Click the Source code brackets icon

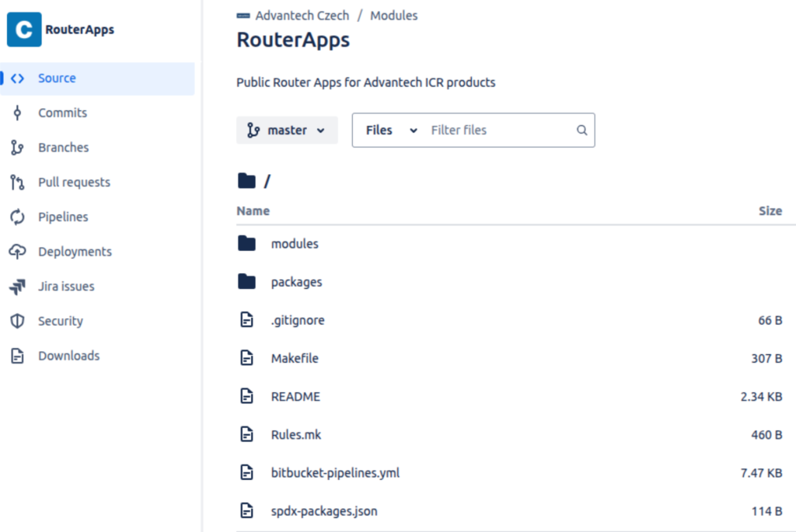[17, 78]
